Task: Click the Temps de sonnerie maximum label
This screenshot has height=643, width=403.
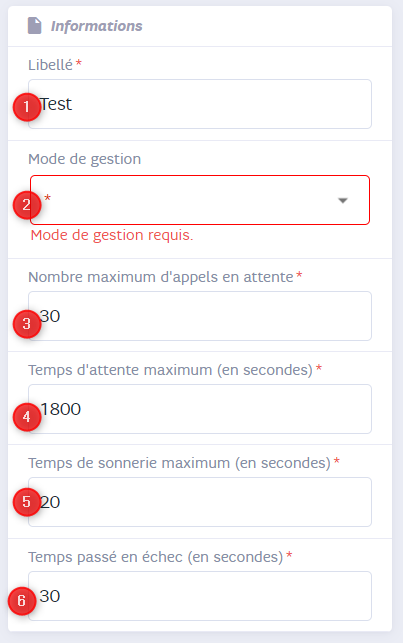Action: point(179,463)
